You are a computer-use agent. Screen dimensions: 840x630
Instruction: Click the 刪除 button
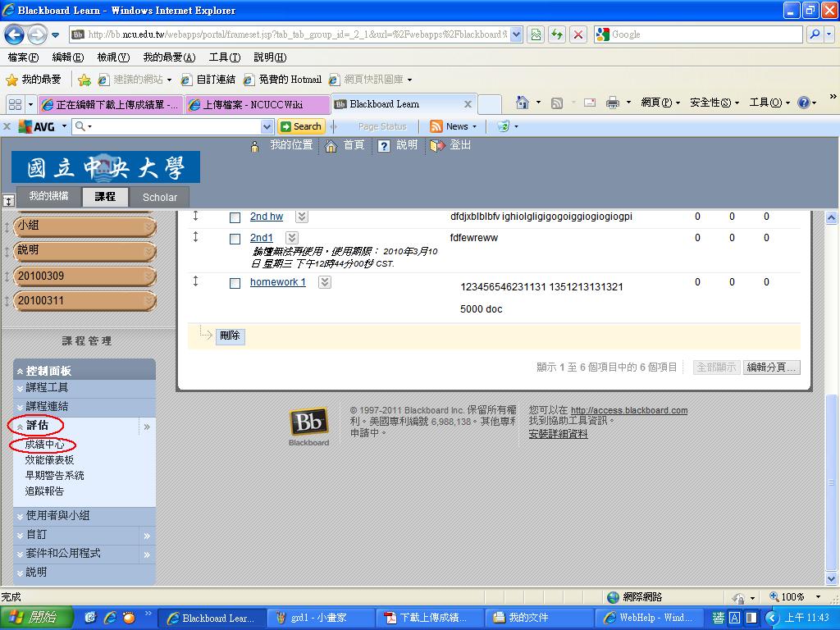230,336
